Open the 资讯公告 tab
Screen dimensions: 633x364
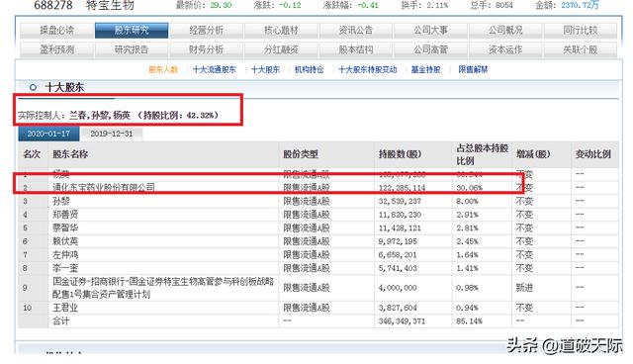[356, 31]
